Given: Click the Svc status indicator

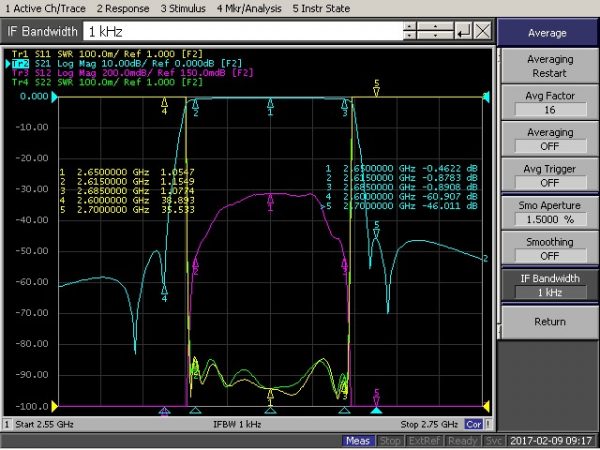Looking at the screenshot, I should 494,441.
